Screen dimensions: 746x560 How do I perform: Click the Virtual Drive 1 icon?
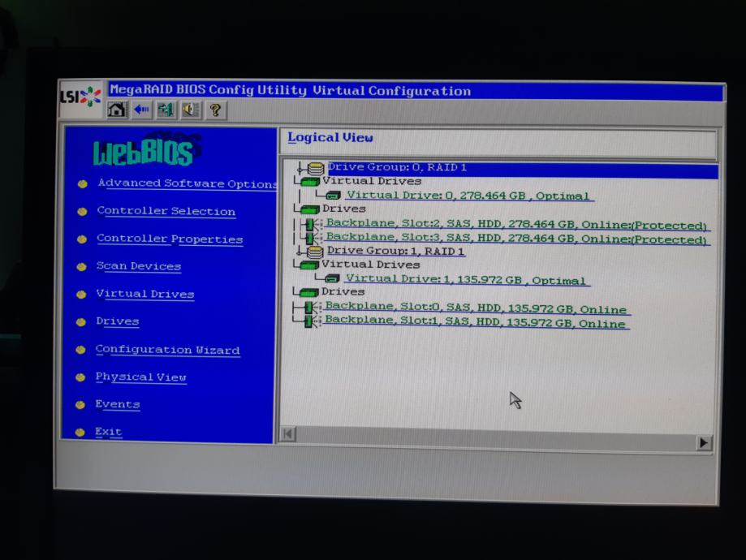(x=332, y=279)
